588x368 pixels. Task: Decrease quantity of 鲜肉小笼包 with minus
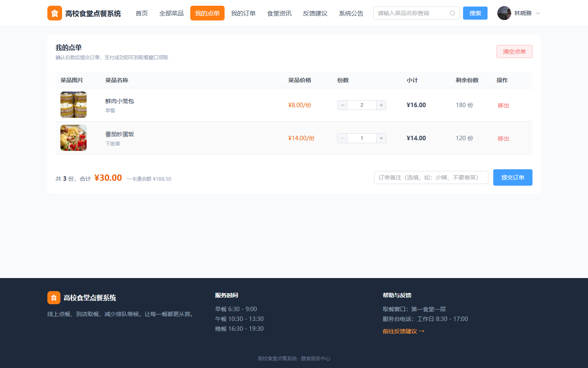point(343,105)
